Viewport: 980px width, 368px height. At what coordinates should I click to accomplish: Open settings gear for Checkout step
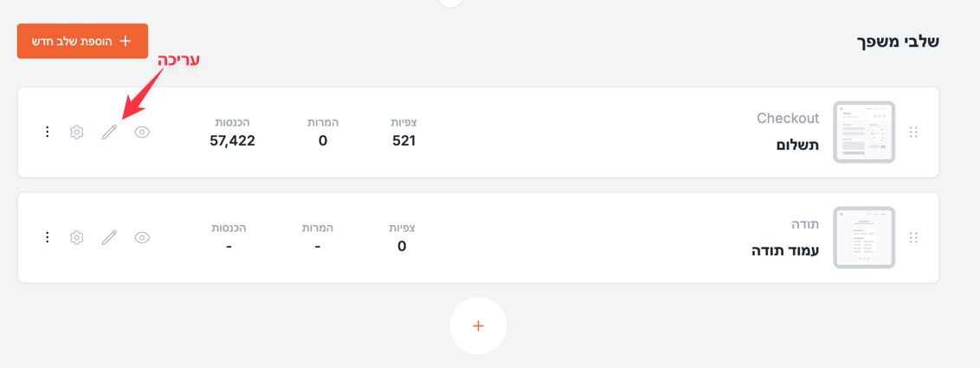pos(77,132)
